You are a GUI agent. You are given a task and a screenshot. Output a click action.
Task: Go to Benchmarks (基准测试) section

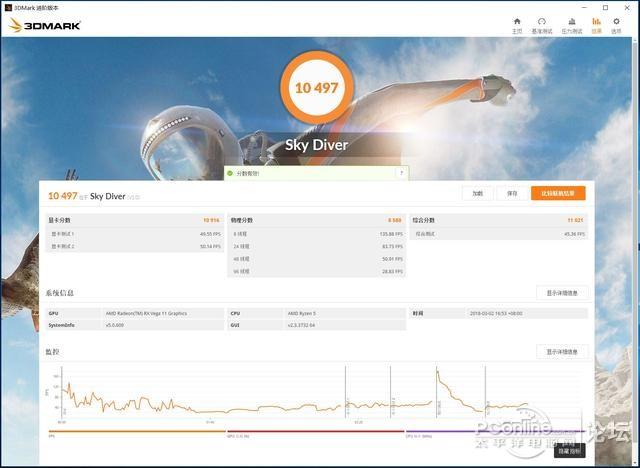(542, 26)
